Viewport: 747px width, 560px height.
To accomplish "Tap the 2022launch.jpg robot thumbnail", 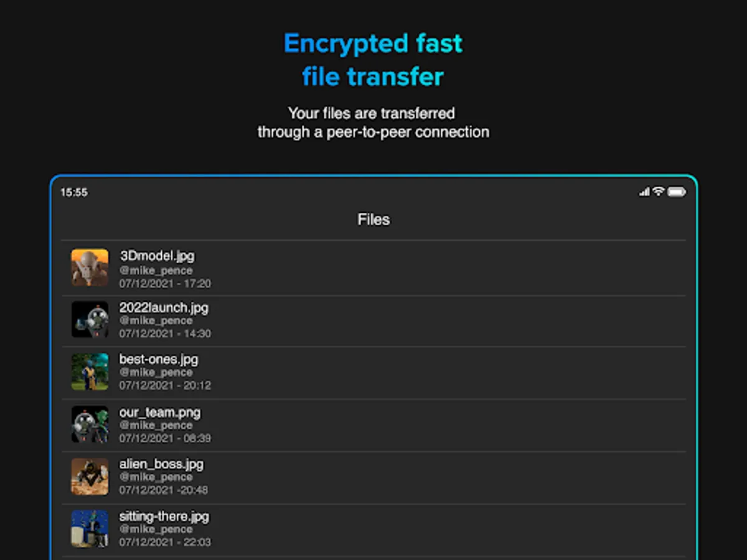I will pos(90,320).
